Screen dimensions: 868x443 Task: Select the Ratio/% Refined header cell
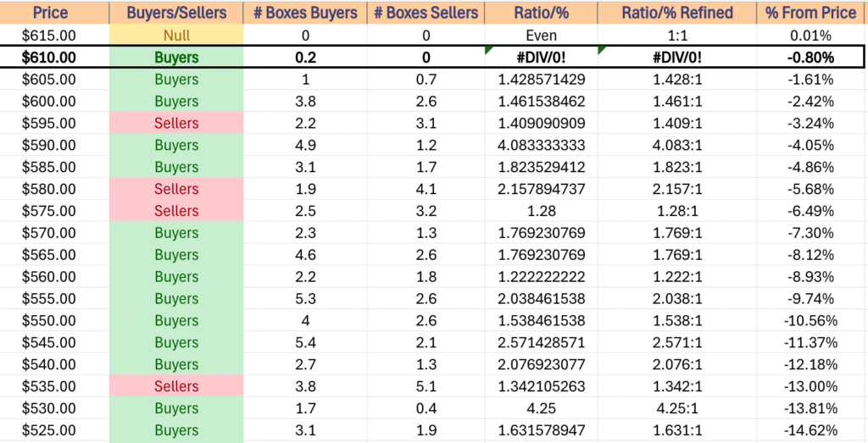pos(677,14)
